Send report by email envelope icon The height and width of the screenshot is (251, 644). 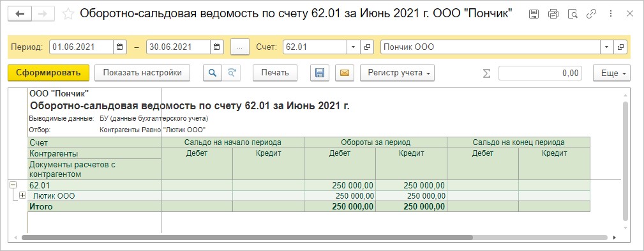coord(345,73)
